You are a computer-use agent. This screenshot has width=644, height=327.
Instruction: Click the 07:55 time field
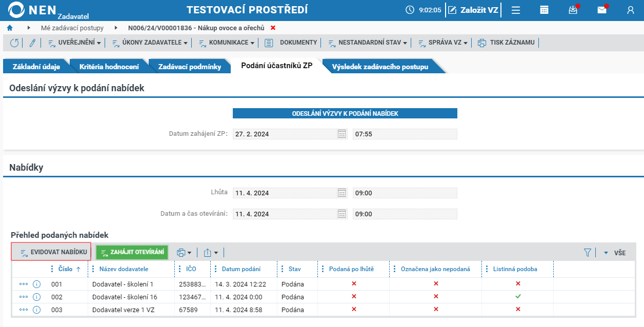point(405,134)
